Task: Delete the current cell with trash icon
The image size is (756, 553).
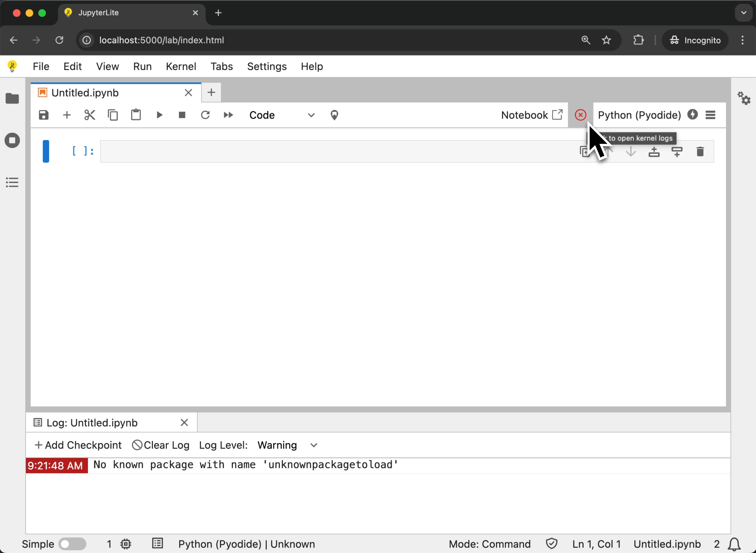Action: (700, 151)
